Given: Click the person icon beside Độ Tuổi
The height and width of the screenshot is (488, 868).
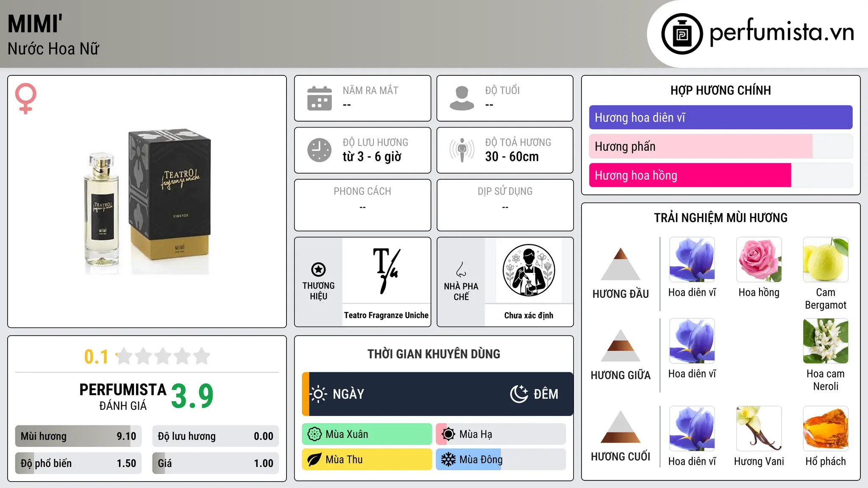Looking at the screenshot, I should click(x=462, y=98).
